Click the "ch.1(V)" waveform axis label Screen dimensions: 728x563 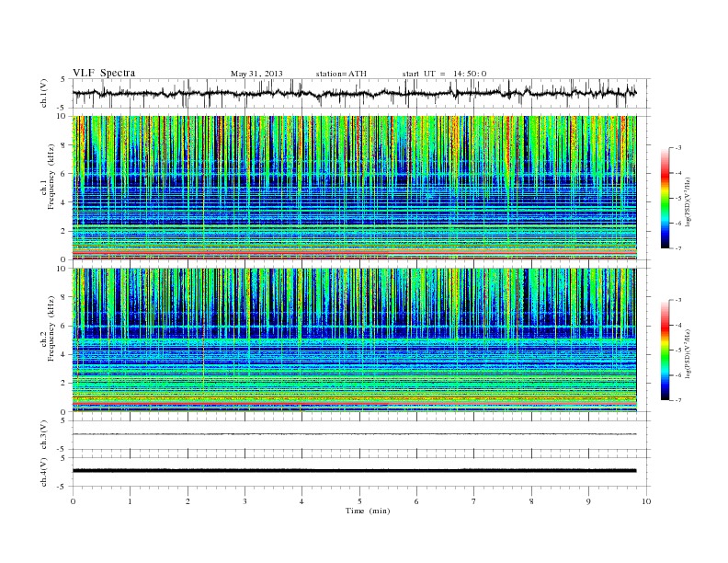44,93
